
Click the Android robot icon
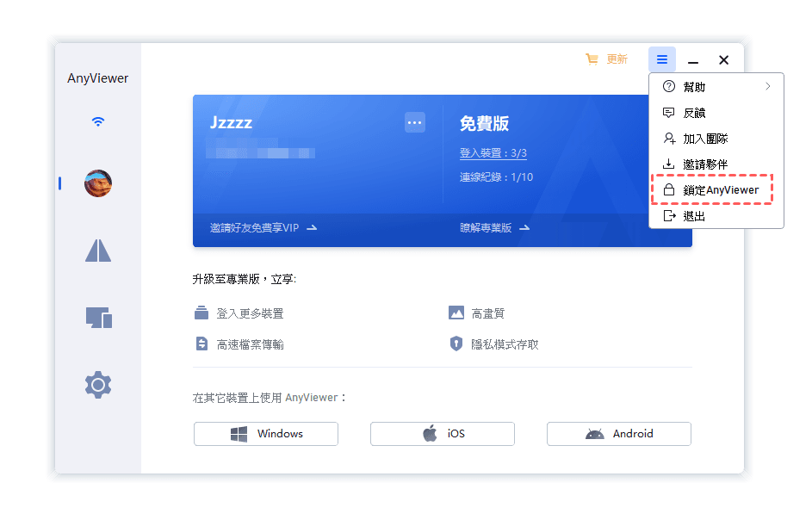coord(594,434)
